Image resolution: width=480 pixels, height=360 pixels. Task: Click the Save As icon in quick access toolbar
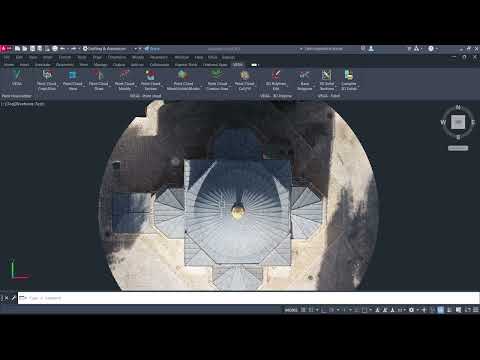[40, 49]
